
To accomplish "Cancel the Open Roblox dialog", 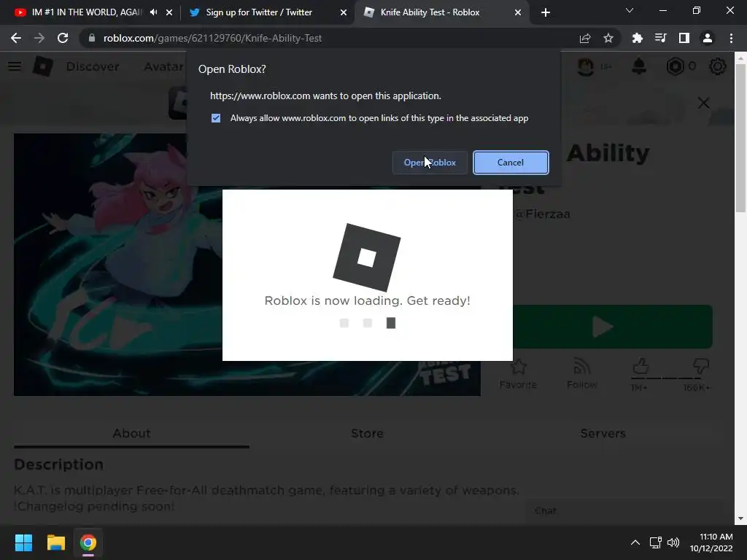I will [511, 163].
